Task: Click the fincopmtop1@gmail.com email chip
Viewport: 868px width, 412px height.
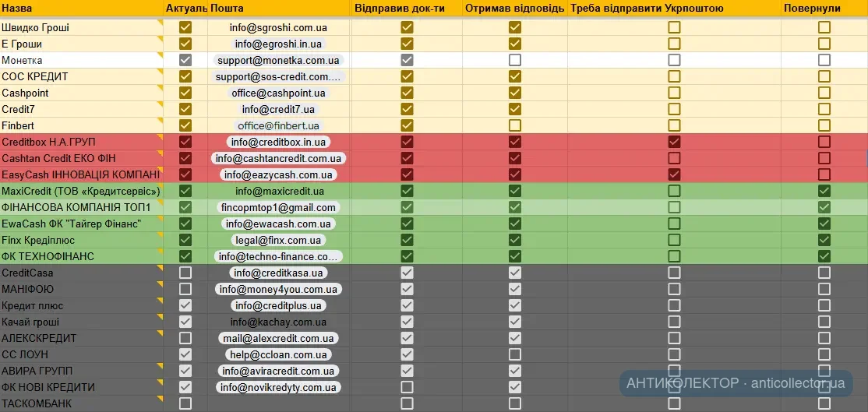Action: coord(278,207)
